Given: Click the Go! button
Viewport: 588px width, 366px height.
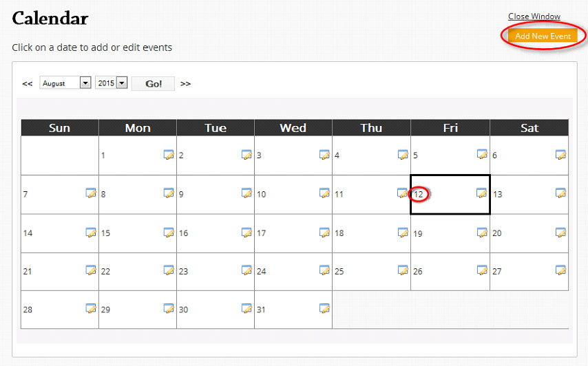Looking at the screenshot, I should 153,83.
